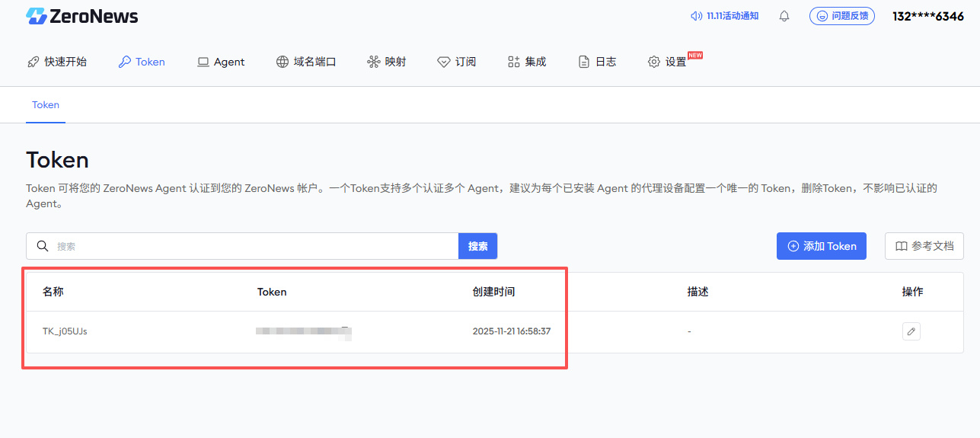The height and width of the screenshot is (438, 980).
Task: Click the ZeroNews logo
Action: [x=82, y=16]
